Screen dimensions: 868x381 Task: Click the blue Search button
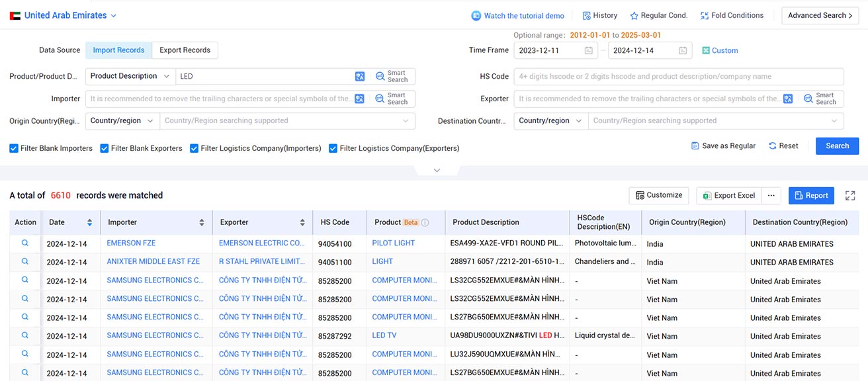coord(837,146)
